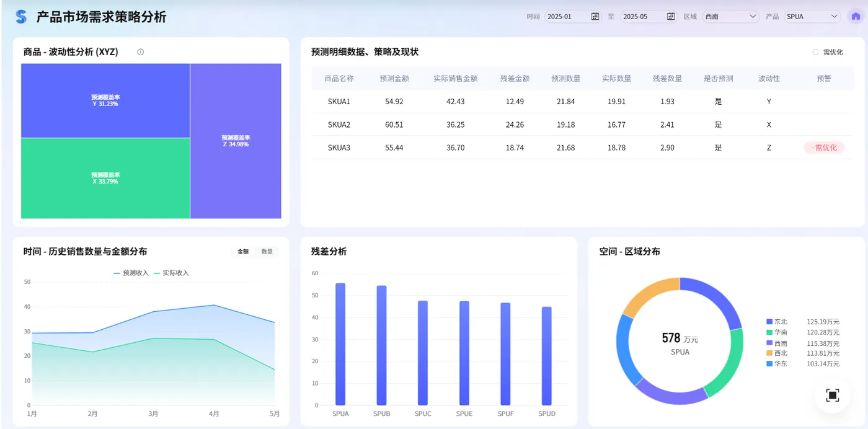Open the 产品 dropdown showing SPUA
Screen dimensions: 868x429
pyautogui.click(x=812, y=17)
